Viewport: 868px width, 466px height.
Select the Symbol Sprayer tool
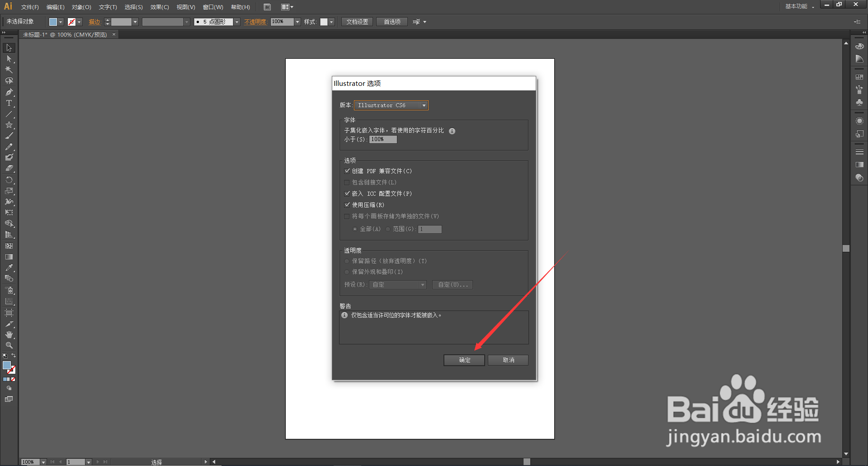(x=9, y=290)
